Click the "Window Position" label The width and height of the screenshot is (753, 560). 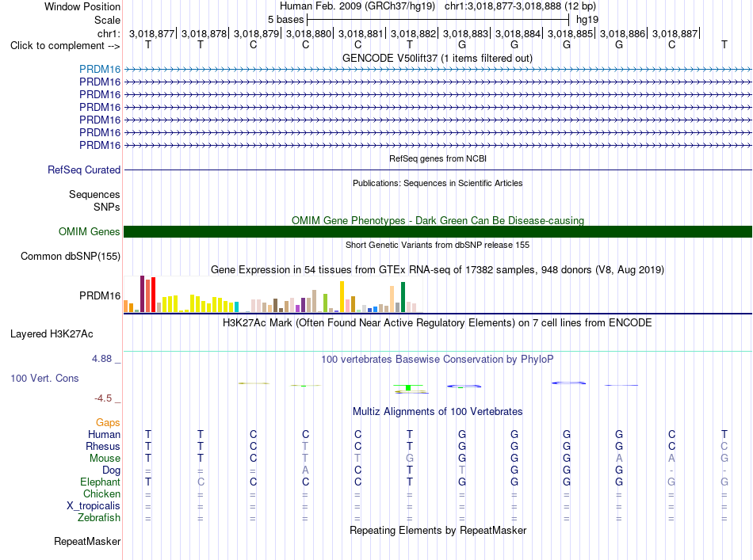tap(82, 6)
